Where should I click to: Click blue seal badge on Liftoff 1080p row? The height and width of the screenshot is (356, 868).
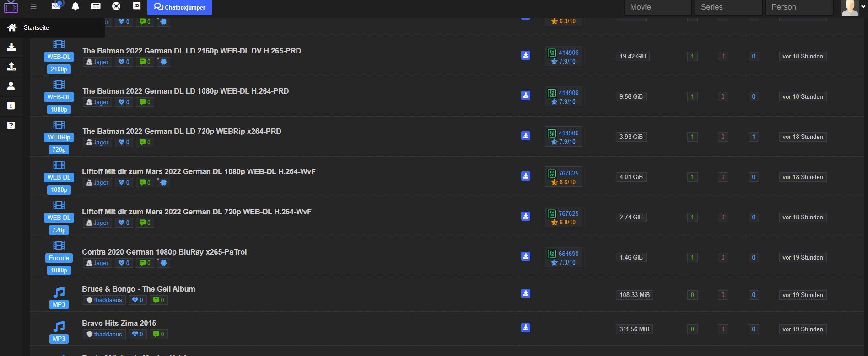[164, 182]
